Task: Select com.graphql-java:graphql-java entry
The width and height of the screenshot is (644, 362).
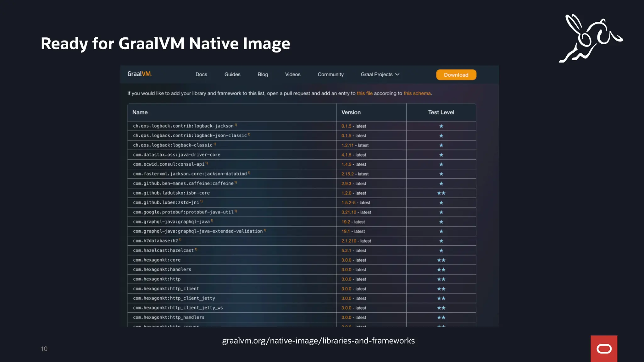Action: point(171,222)
